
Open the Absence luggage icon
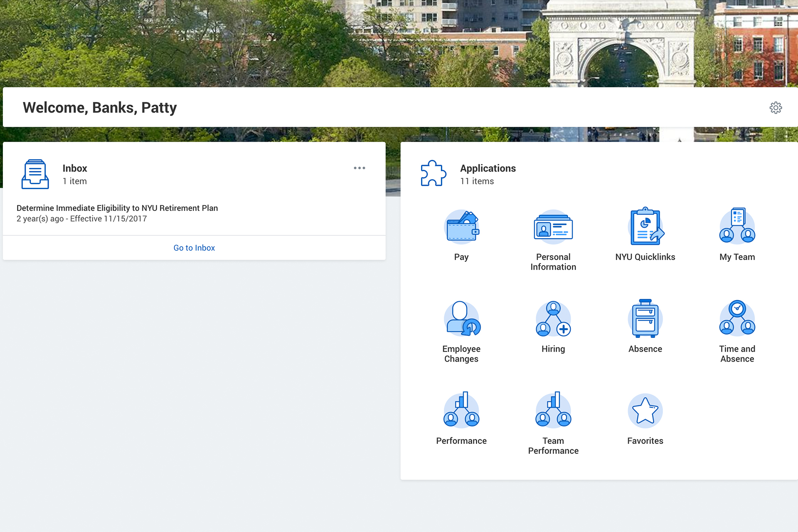point(645,319)
